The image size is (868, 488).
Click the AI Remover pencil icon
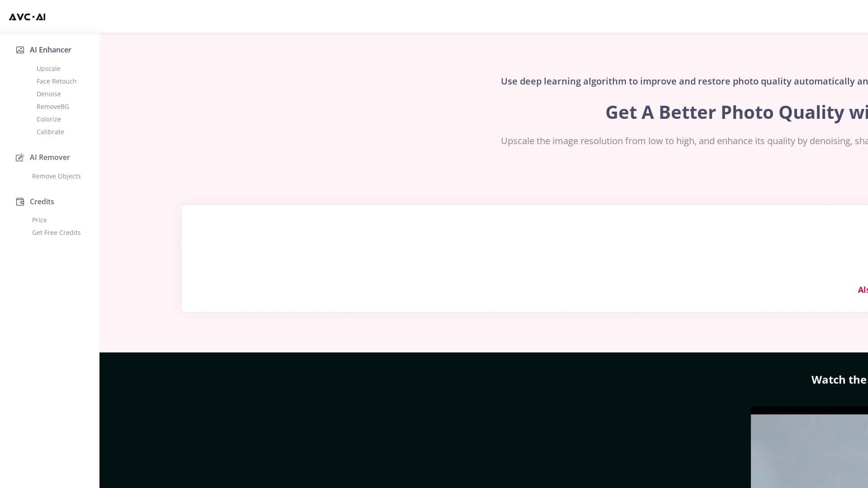point(20,157)
